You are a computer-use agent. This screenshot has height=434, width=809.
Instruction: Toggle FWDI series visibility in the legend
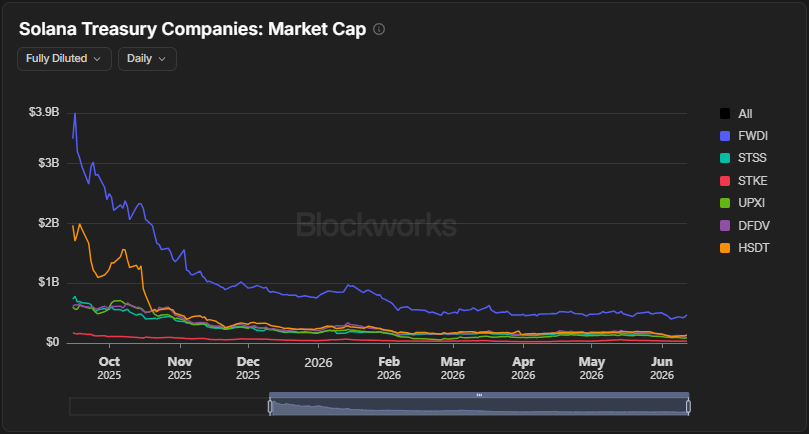(743, 136)
